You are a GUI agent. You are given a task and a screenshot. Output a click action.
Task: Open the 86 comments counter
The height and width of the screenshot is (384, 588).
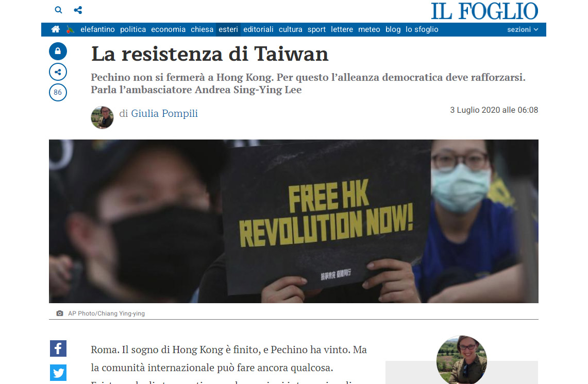click(58, 93)
